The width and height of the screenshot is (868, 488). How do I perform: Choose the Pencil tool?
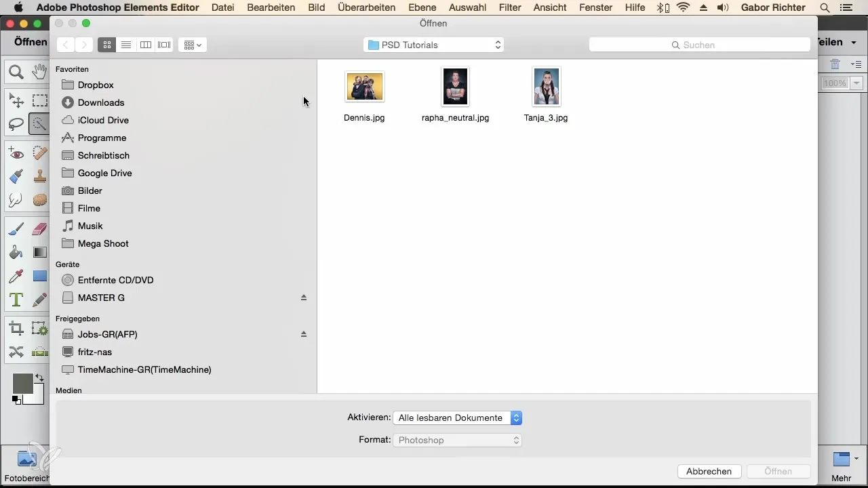coord(39,299)
